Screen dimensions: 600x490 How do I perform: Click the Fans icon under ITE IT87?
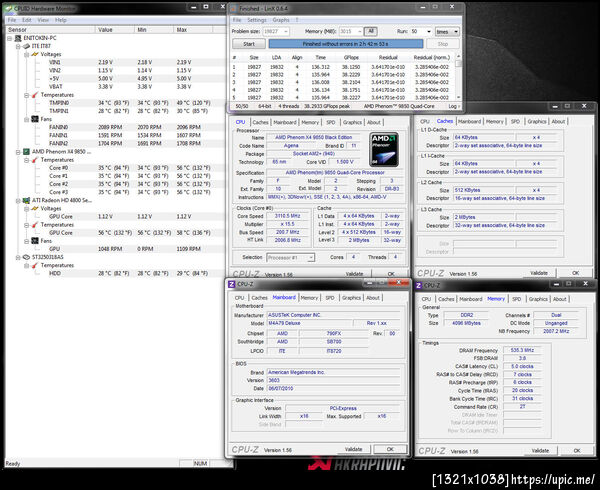tap(35, 119)
